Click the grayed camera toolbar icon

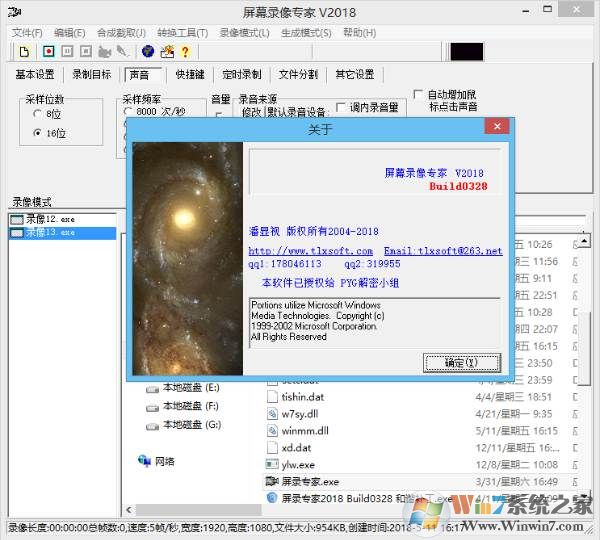[x=104, y=52]
